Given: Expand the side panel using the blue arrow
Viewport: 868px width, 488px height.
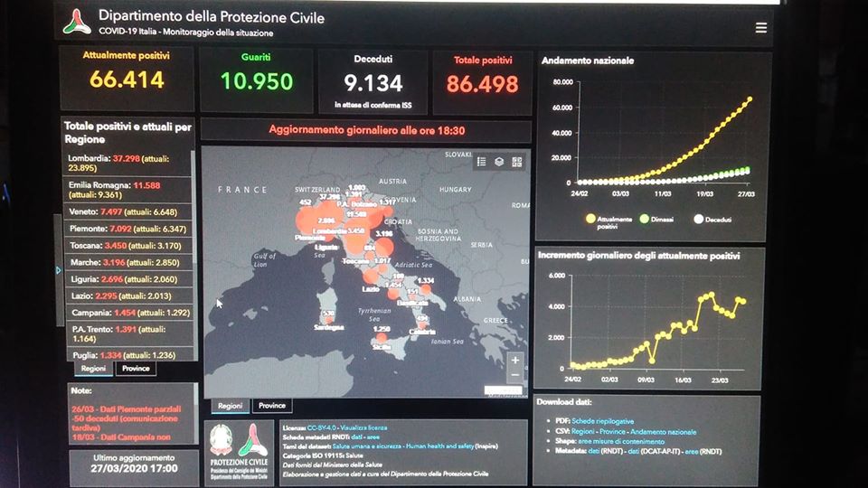Looking at the screenshot, I should click(58, 270).
